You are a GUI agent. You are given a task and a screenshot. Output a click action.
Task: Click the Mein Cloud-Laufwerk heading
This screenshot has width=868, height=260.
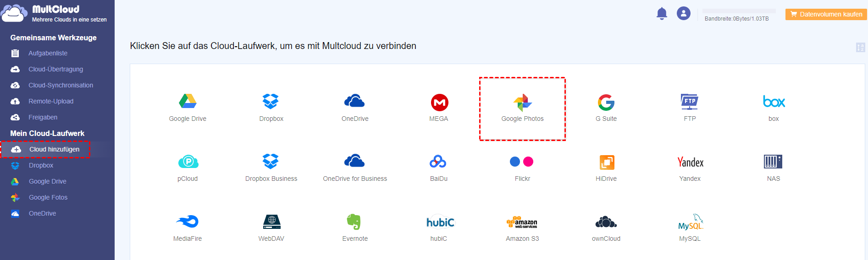(47, 133)
